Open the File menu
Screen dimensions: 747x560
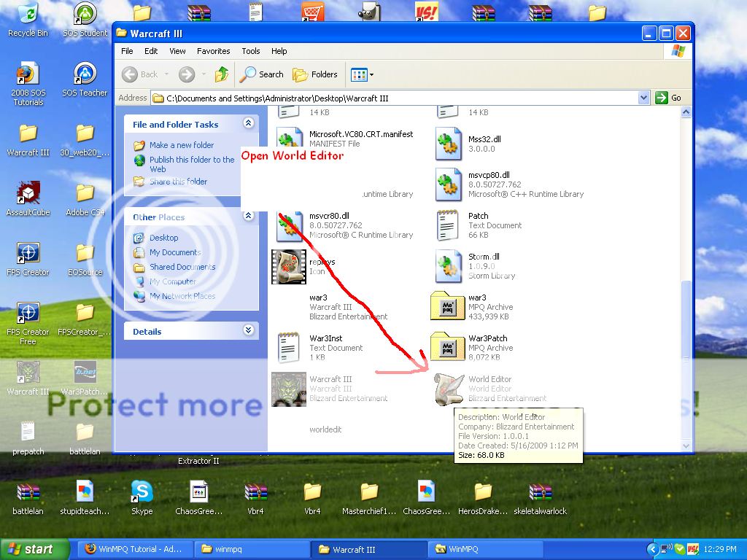(127, 51)
